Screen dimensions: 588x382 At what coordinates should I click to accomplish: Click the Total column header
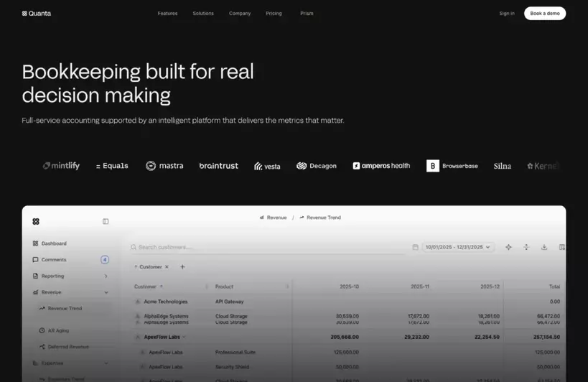click(x=554, y=286)
